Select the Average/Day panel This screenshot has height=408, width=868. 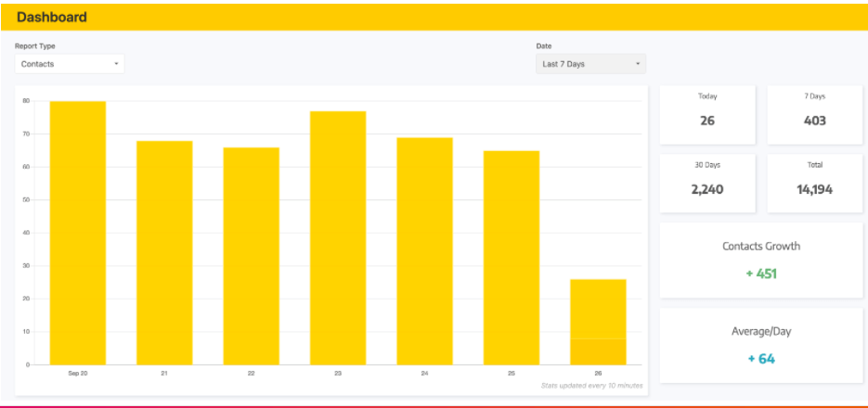(x=760, y=345)
